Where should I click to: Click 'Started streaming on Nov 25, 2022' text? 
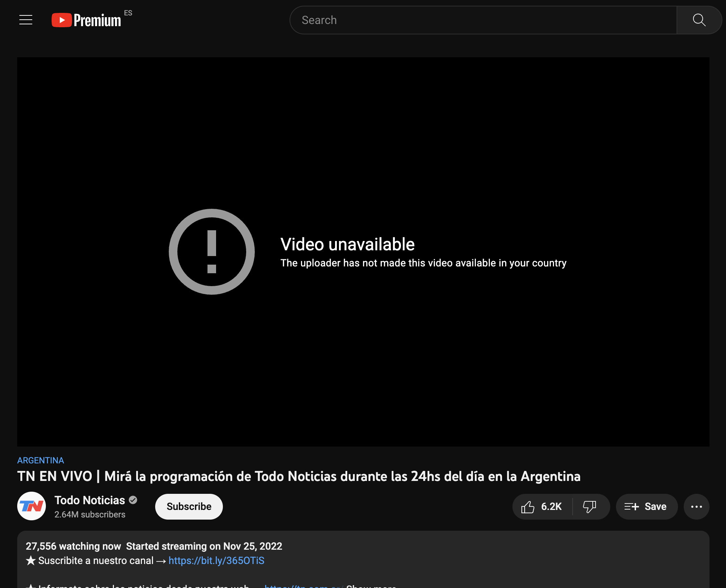tap(204, 546)
